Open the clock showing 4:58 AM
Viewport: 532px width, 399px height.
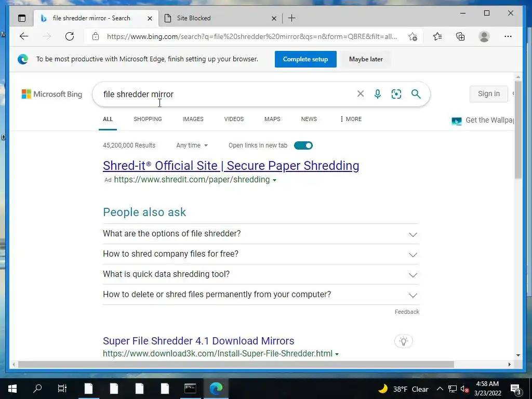click(487, 389)
